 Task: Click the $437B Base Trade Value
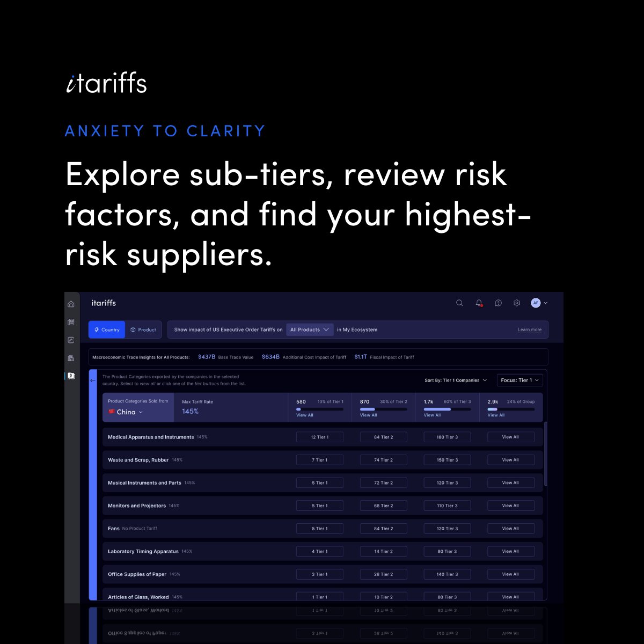point(207,357)
